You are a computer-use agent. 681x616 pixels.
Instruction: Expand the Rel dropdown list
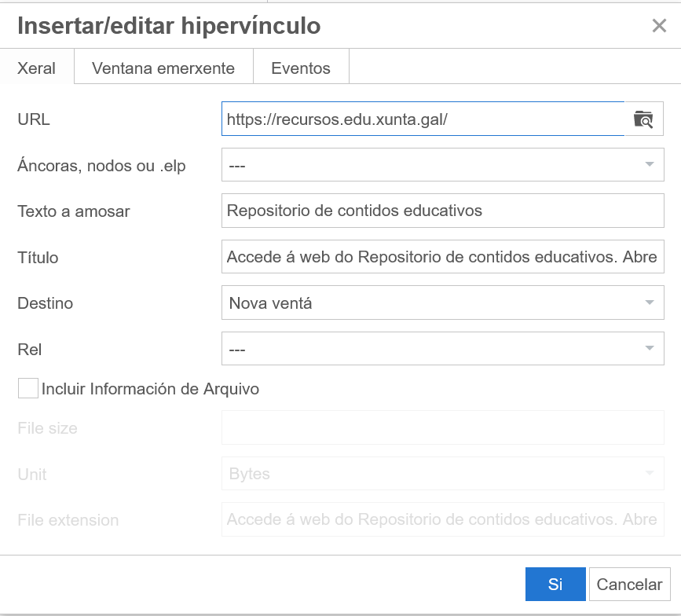(442, 349)
